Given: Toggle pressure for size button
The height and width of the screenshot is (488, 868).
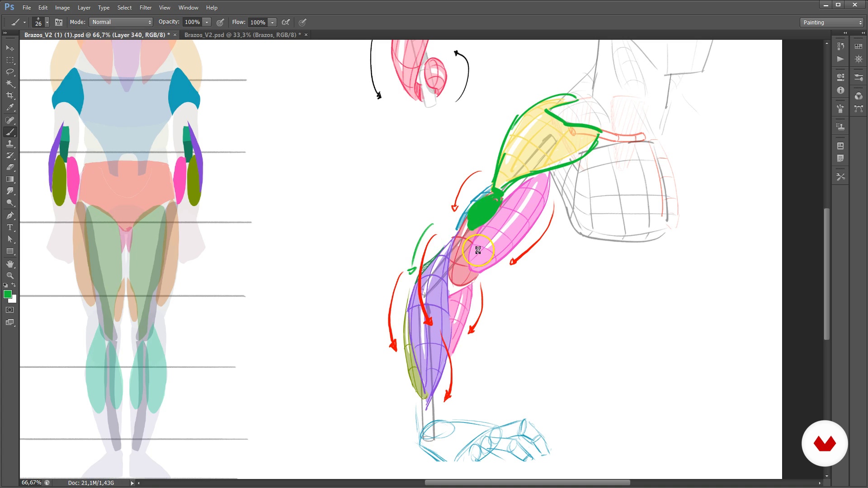Looking at the screenshot, I should coord(302,22).
